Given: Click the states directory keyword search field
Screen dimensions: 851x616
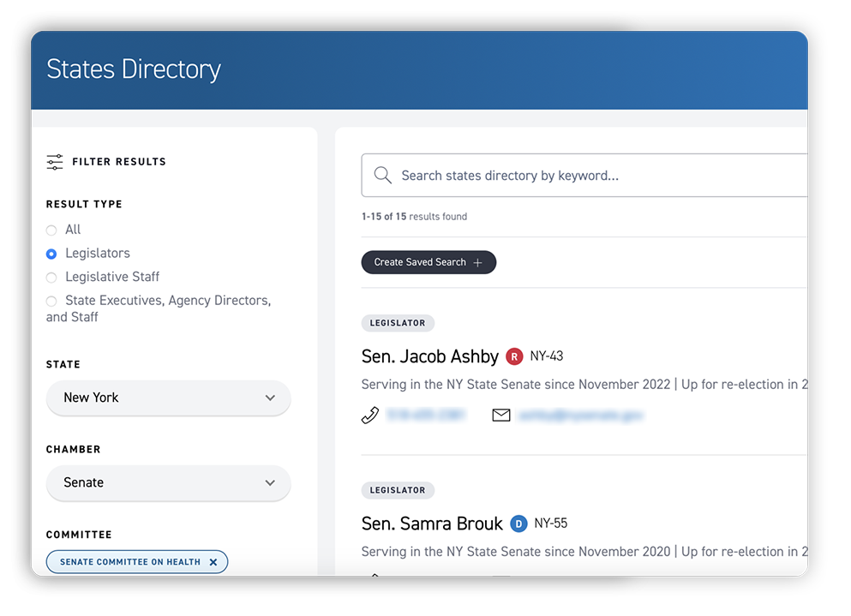Looking at the screenshot, I should click(x=583, y=175).
